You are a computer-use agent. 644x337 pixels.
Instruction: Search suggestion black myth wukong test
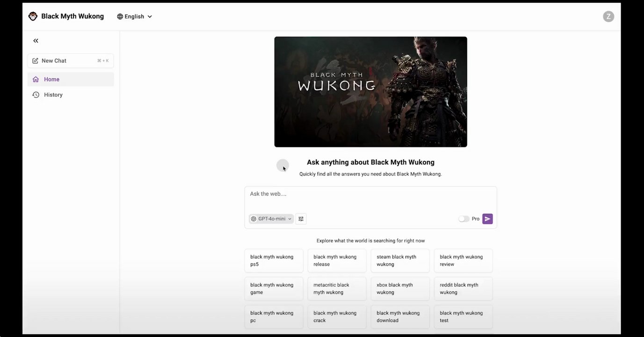pos(463,317)
